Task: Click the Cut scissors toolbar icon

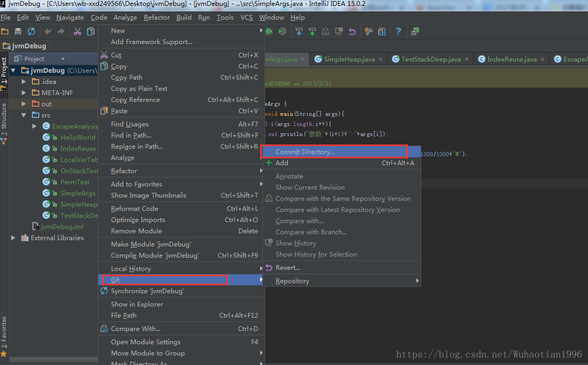Action: [77, 31]
